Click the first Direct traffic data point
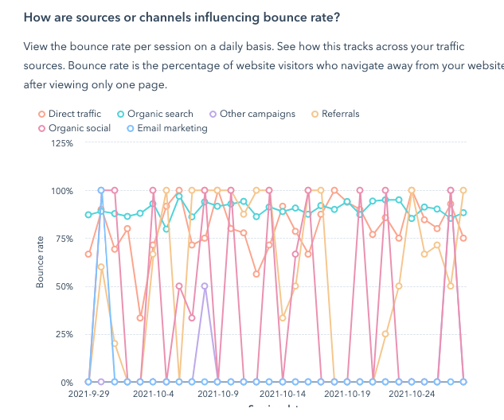504x420 pixels. point(88,254)
